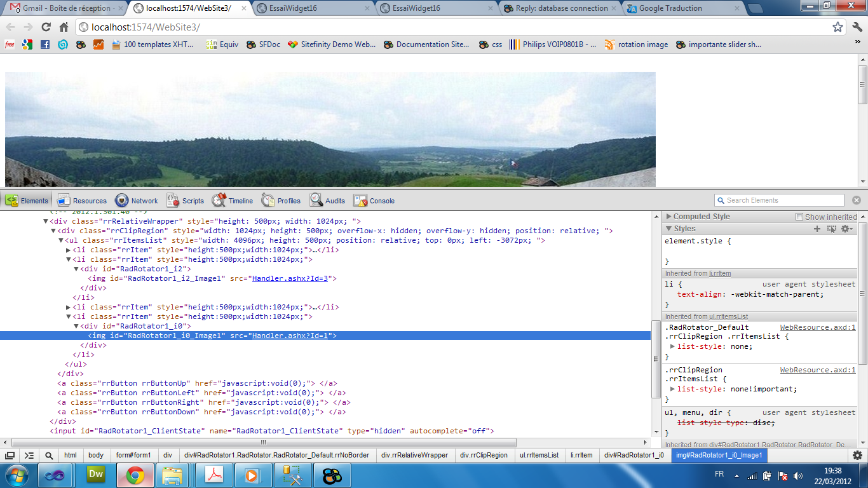The image size is (868, 488).
Task: Open the Timeline panel
Action: (x=233, y=201)
